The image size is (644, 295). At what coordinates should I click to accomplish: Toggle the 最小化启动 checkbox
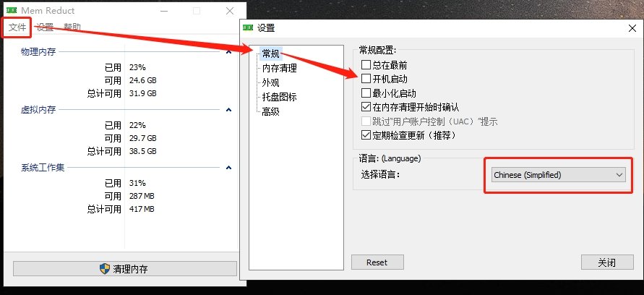(x=366, y=93)
